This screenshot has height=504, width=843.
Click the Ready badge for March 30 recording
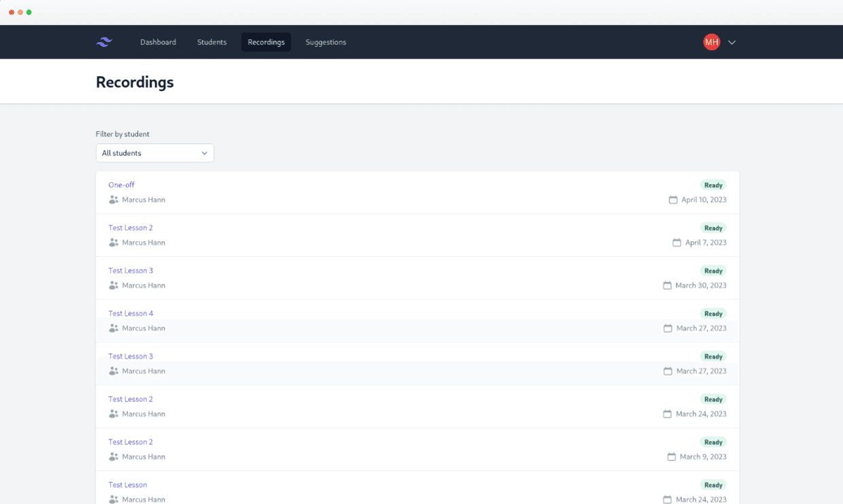pyautogui.click(x=713, y=270)
